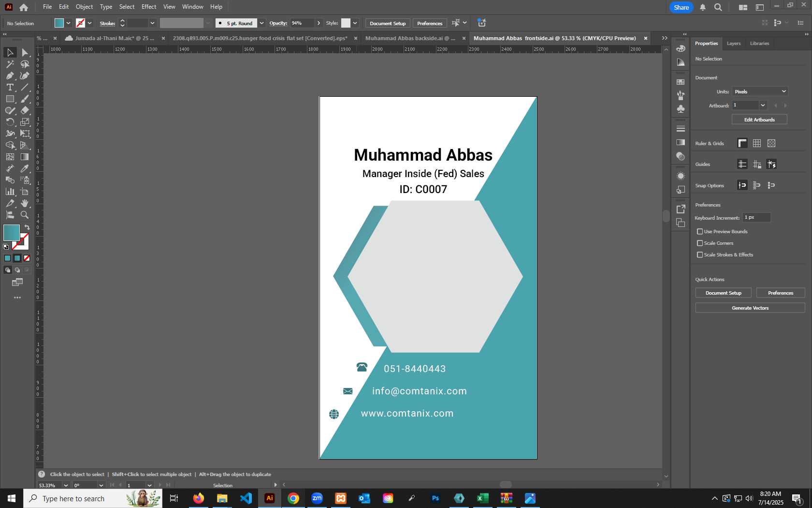Select the Line Segment tool
812x508 pixels.
(25, 87)
